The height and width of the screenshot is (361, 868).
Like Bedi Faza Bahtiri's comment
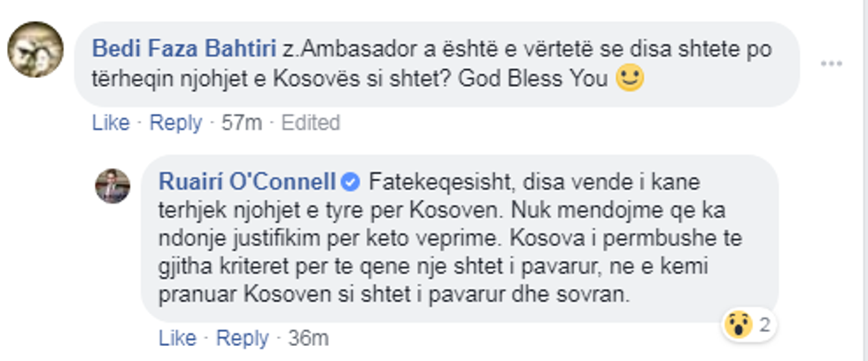(111, 123)
